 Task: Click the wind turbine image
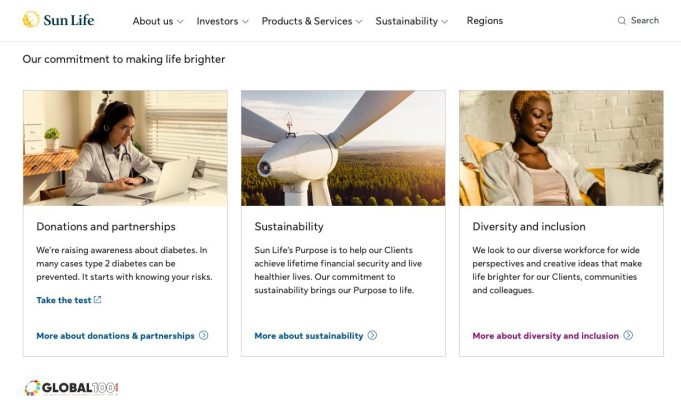tap(343, 148)
